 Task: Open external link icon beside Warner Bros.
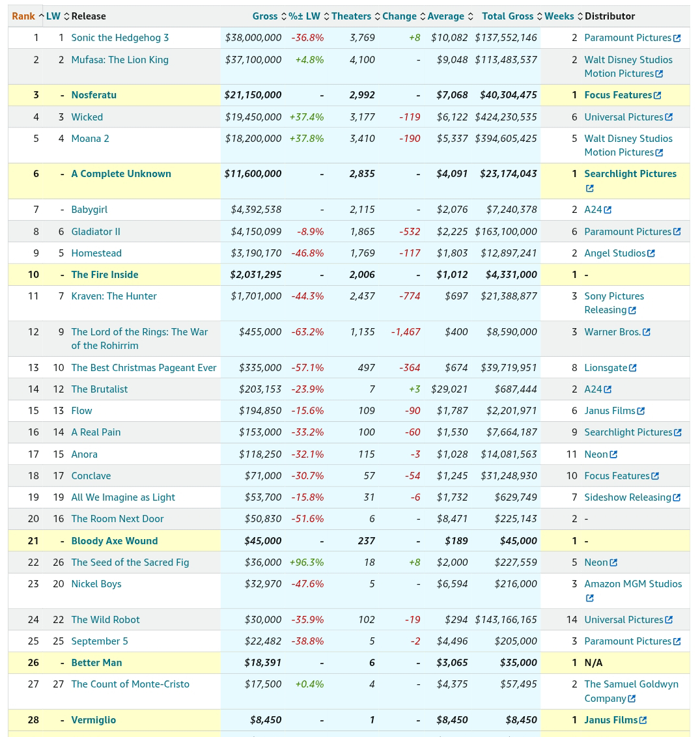pyautogui.click(x=647, y=332)
